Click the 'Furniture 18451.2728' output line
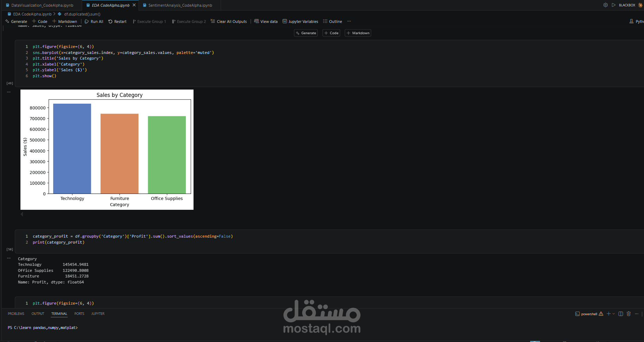This screenshot has width=644, height=342. point(53,276)
